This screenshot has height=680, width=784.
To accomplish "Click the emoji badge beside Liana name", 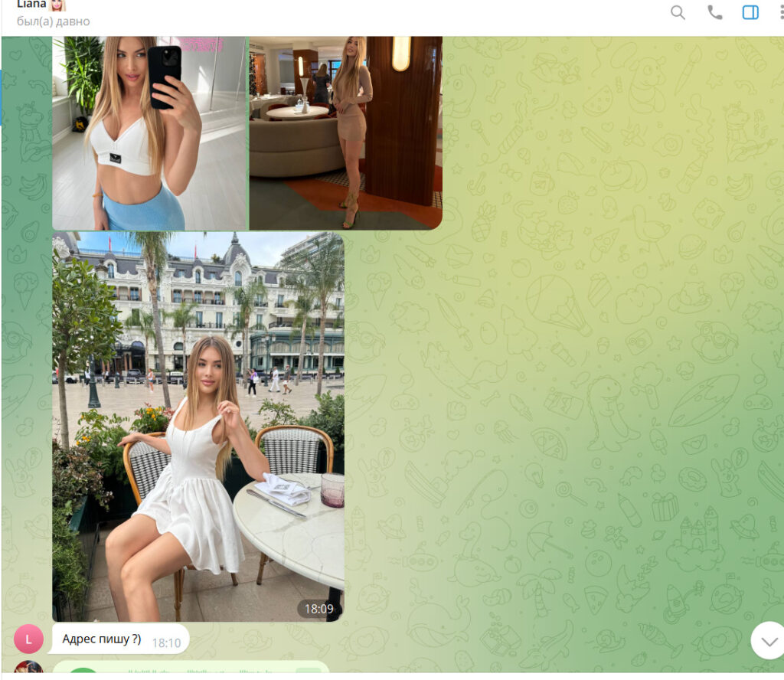I will pos(58,5).
